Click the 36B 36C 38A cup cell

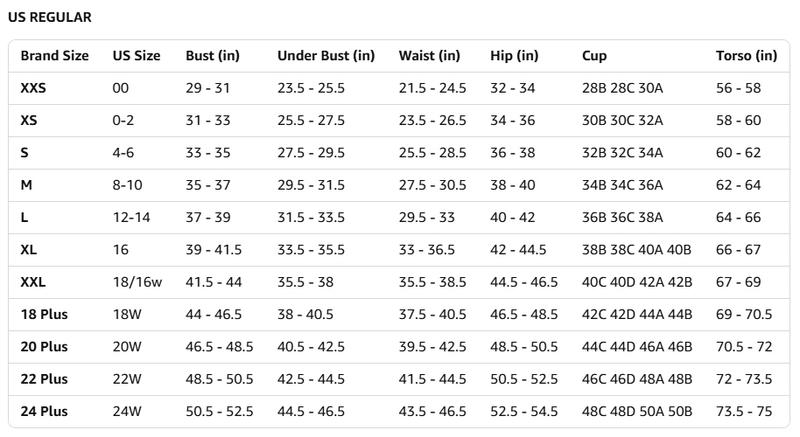coord(622,217)
